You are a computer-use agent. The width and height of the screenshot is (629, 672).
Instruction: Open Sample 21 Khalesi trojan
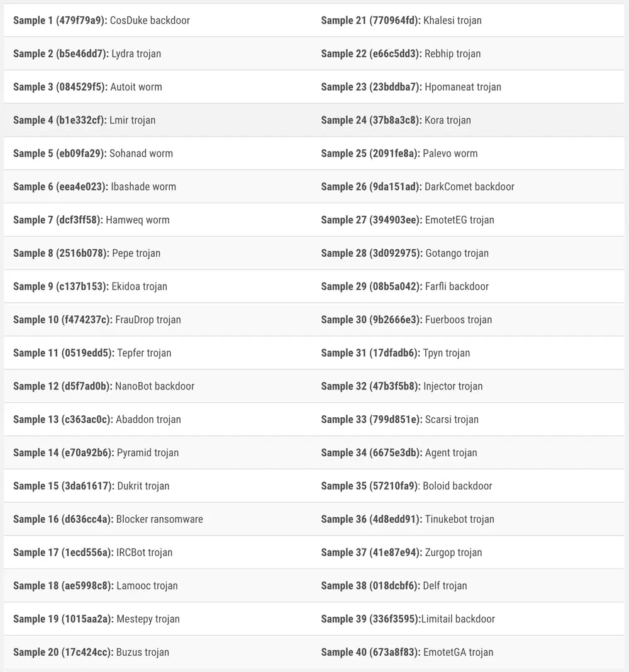click(x=401, y=20)
